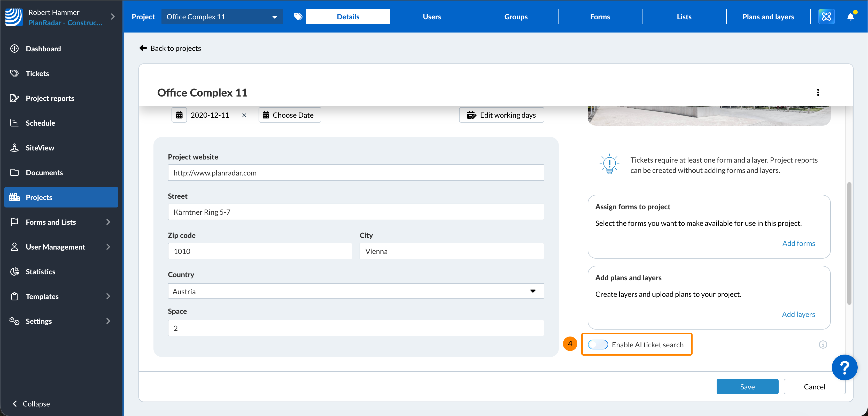
Task: Click into the Street input field
Action: (355, 212)
